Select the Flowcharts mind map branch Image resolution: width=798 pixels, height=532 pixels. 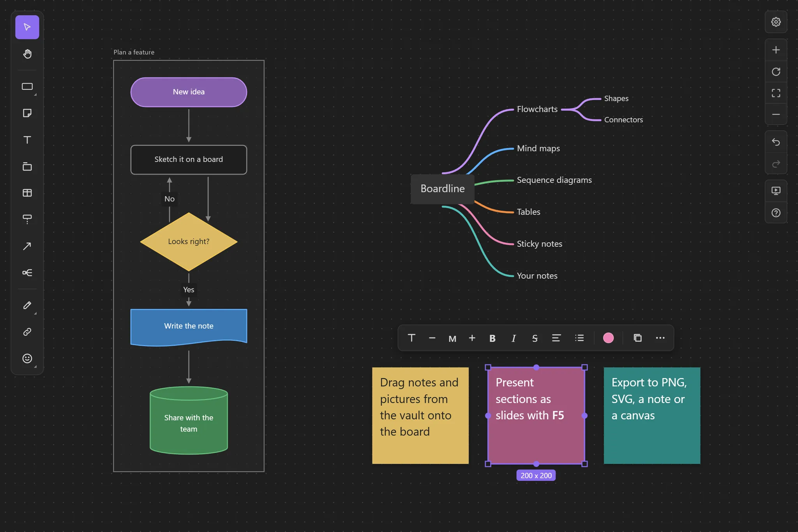pos(537,110)
